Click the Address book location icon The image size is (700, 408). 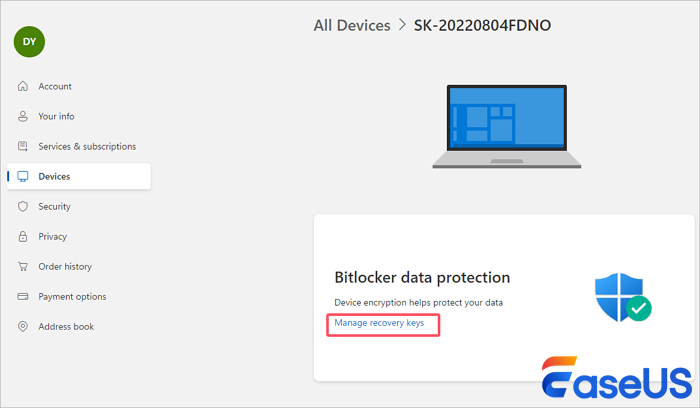[x=23, y=327]
